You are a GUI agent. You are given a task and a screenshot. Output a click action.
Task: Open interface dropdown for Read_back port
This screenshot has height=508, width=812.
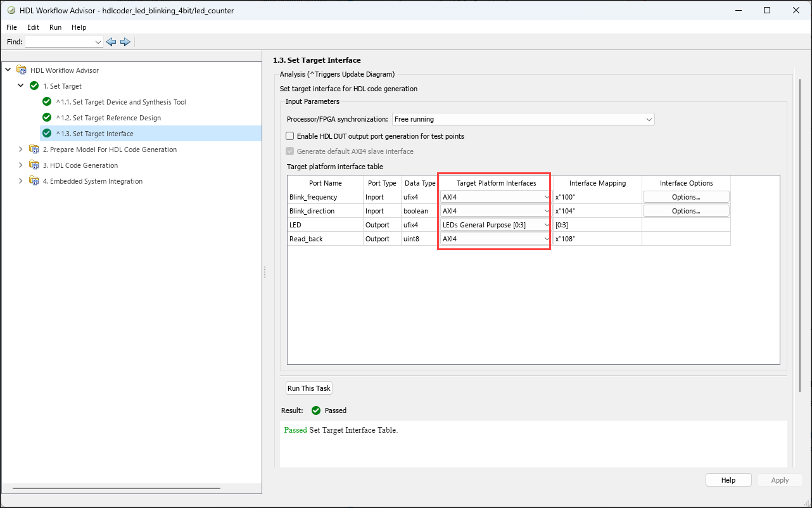click(x=495, y=239)
